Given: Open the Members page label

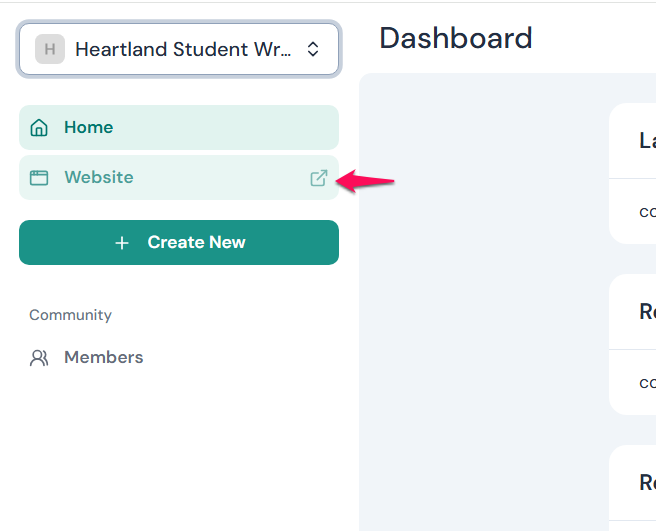Looking at the screenshot, I should click(x=104, y=358).
